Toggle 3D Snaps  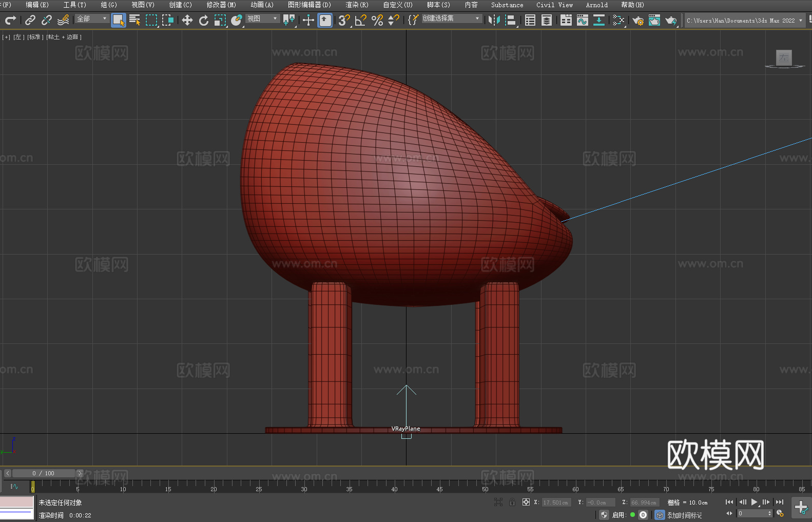click(x=344, y=20)
